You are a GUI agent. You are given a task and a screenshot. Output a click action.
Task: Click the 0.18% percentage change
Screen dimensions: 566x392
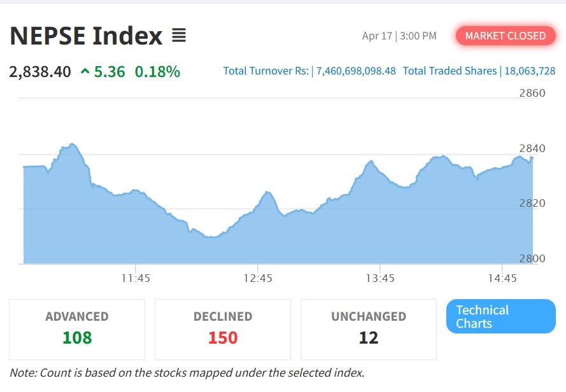[x=157, y=72]
